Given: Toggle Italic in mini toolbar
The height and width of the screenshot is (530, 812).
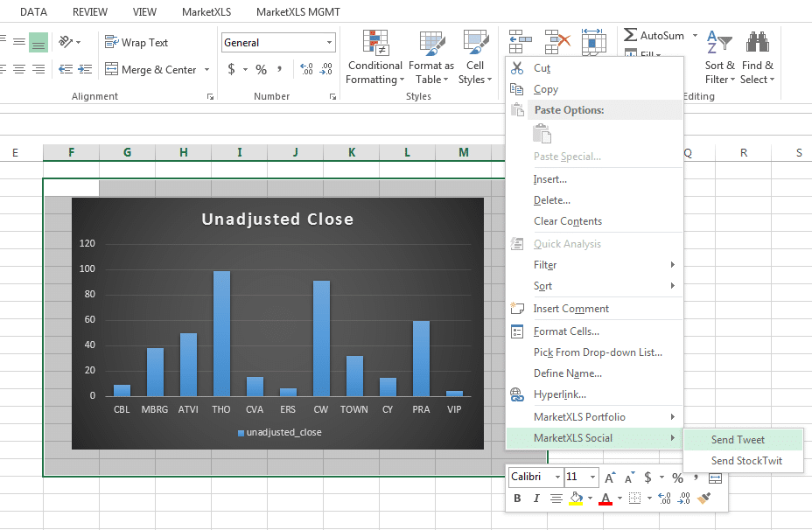Looking at the screenshot, I should (536, 499).
